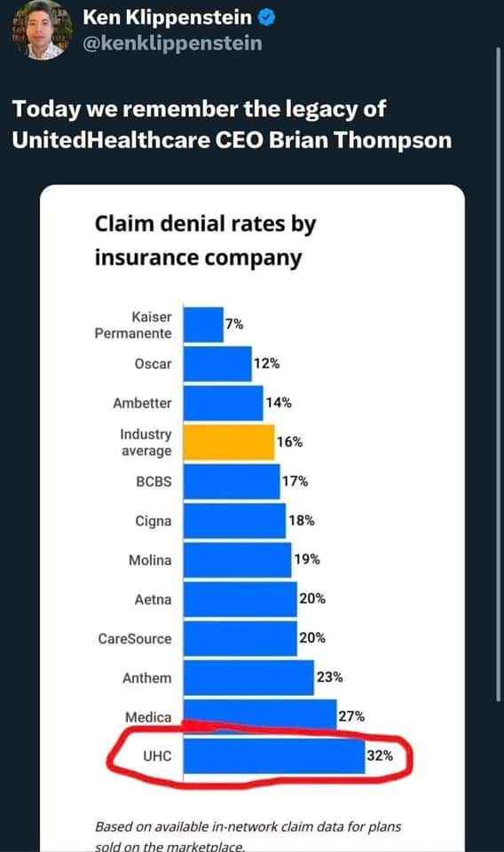The width and height of the screenshot is (504, 852).
Task: Click the right-side vertical scrollbar
Action: click(x=499, y=375)
